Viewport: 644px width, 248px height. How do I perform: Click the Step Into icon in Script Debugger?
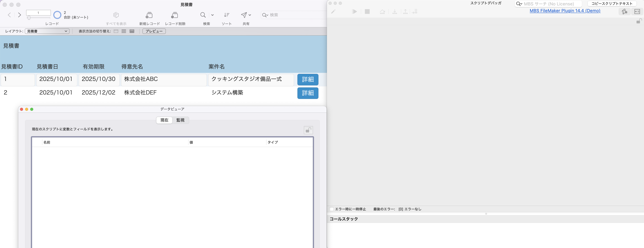395,12
